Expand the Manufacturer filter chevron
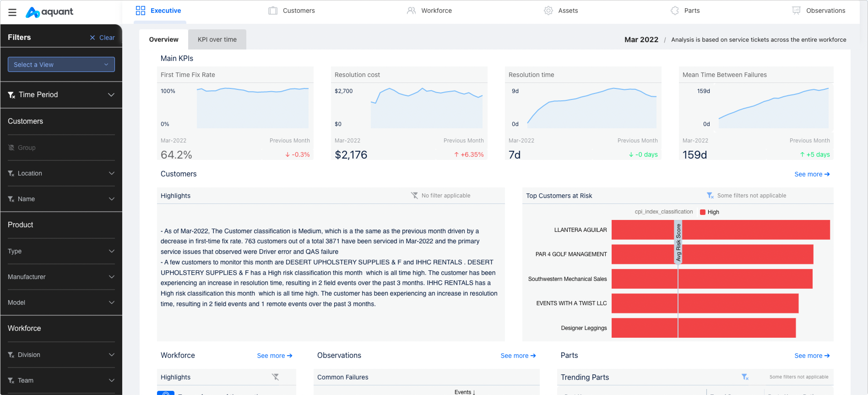868x395 pixels. pyautogui.click(x=111, y=277)
